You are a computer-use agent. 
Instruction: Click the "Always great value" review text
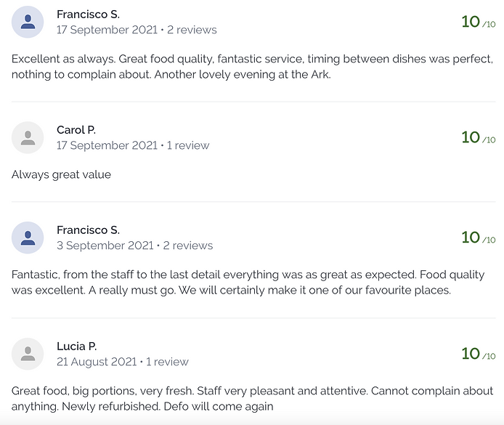click(x=62, y=174)
